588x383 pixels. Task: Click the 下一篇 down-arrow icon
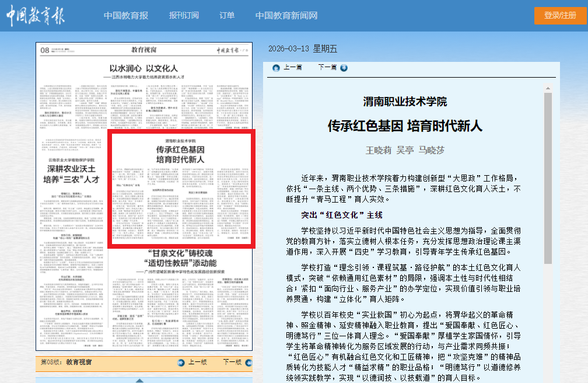tap(344, 68)
